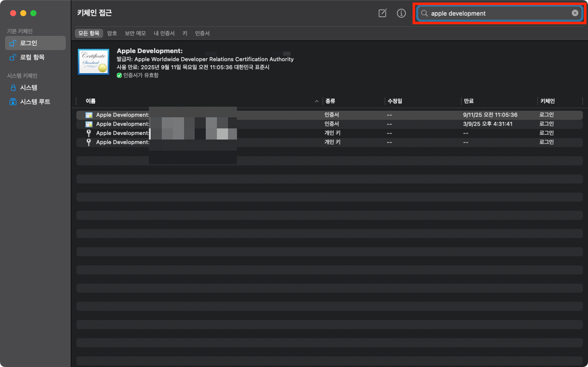Image resolution: width=588 pixels, height=367 pixels.
Task: Click 인증서 type cell in the 9/11/25 row
Action: tap(332, 115)
